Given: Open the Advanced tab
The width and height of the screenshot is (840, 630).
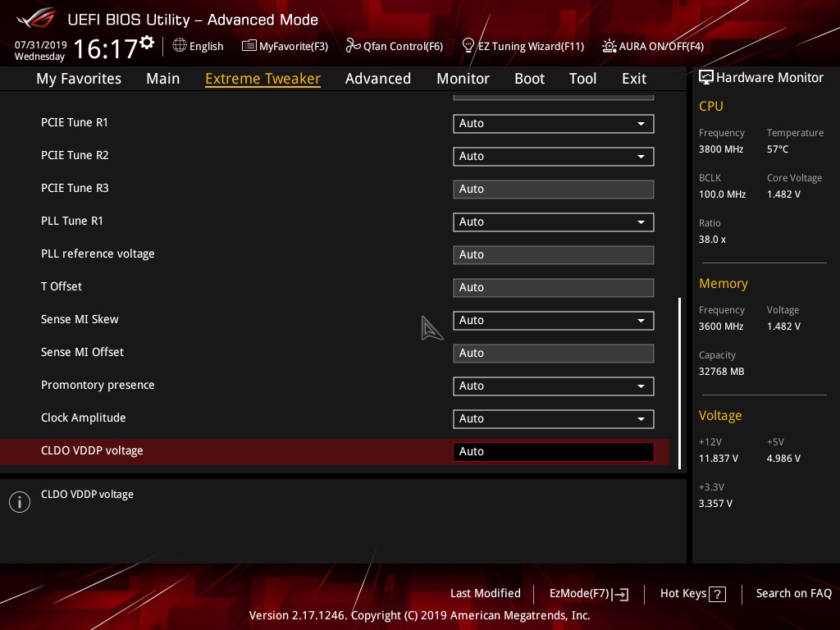Looking at the screenshot, I should pyautogui.click(x=378, y=79).
